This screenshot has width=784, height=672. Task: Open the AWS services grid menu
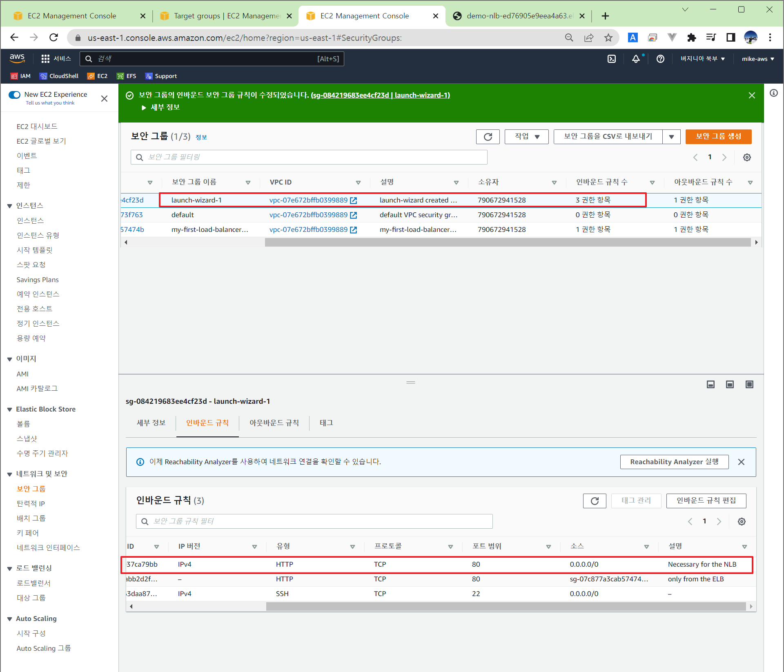point(45,59)
